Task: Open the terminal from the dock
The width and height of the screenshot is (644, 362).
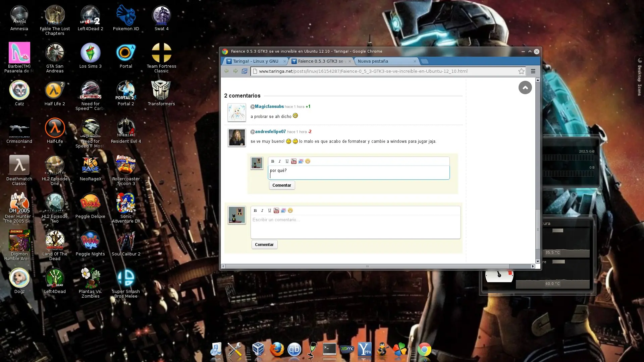Action: click(329, 350)
